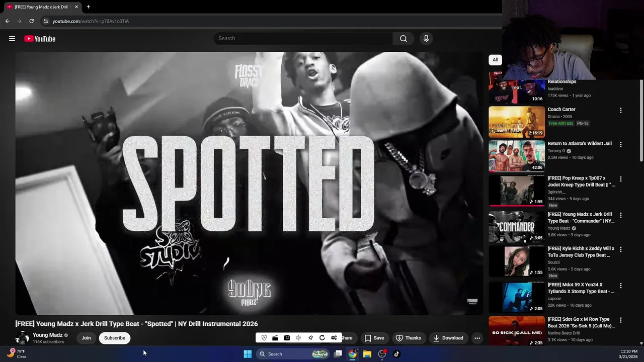Click the video title text
Image resolution: width=644 pixels, height=362 pixels.
click(136, 324)
